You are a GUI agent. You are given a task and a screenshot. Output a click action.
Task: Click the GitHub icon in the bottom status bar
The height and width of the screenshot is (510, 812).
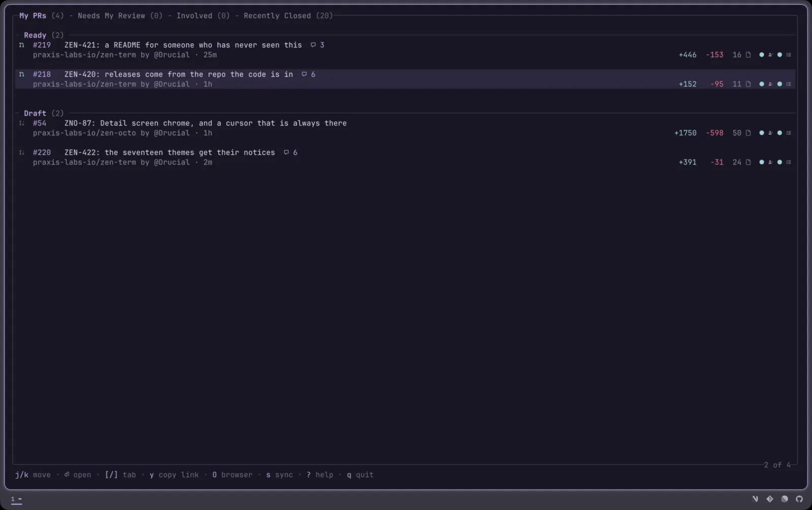point(799,499)
